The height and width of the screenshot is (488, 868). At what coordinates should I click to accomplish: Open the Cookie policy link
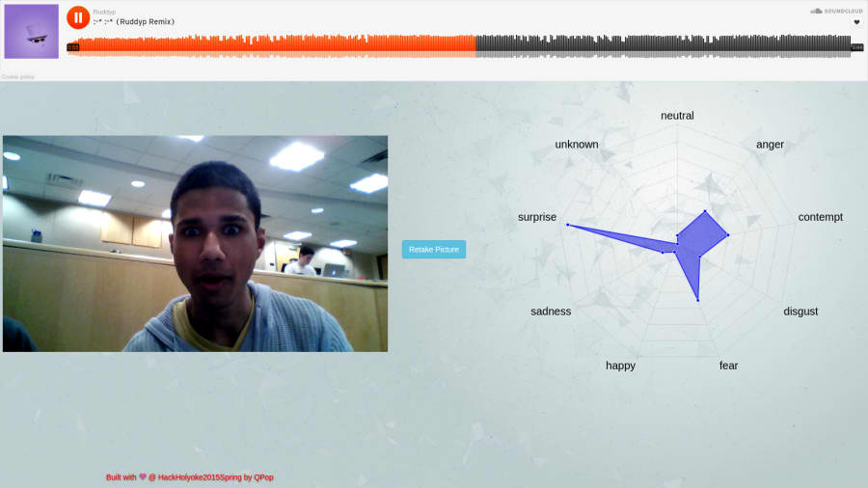click(x=17, y=77)
